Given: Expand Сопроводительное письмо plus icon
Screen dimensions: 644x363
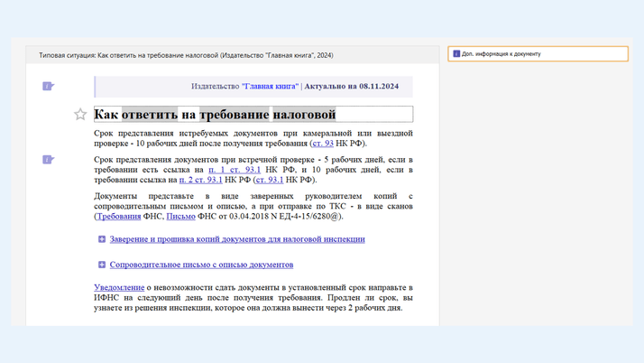Looking at the screenshot, I should click(x=102, y=265).
